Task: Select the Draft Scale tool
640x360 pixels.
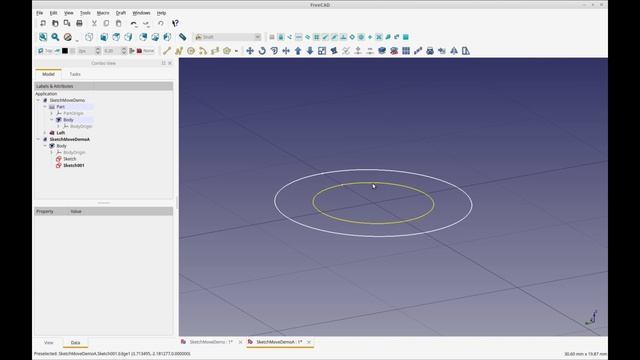Action: tap(322, 51)
